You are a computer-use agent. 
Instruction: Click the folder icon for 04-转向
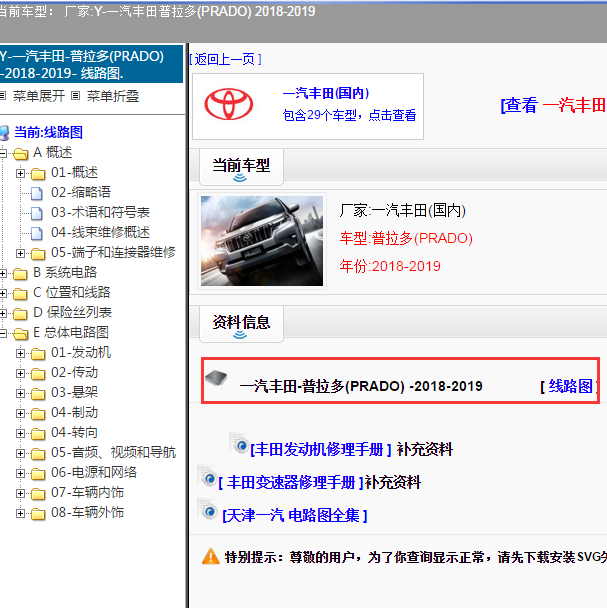tap(38, 434)
